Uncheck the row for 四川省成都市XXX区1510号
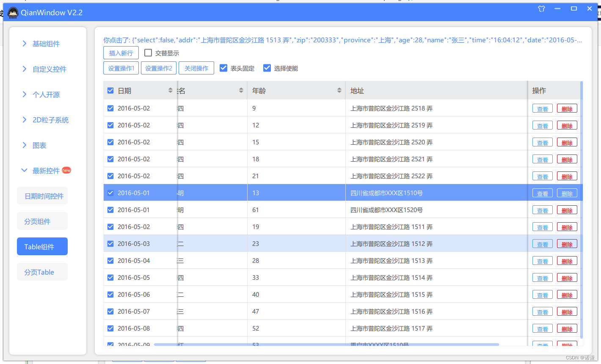601x364 pixels. click(x=110, y=193)
